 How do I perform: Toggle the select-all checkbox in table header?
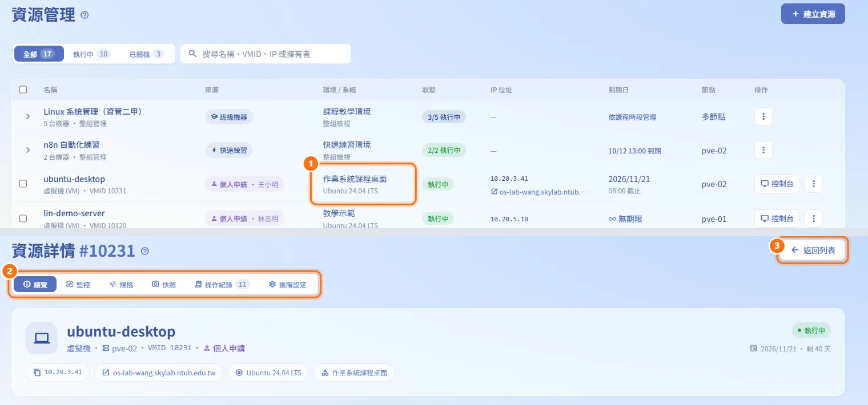coord(23,90)
